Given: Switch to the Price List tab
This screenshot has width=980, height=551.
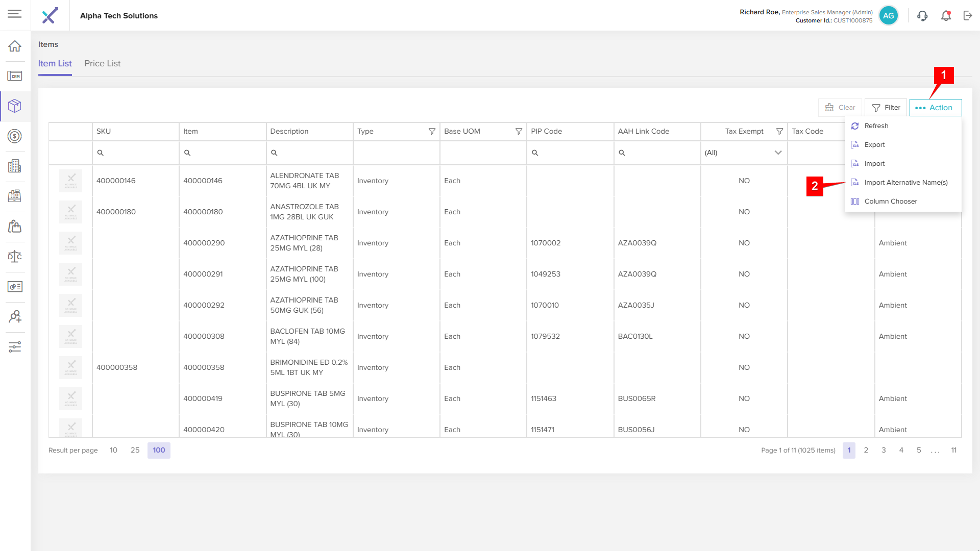Looking at the screenshot, I should (102, 64).
